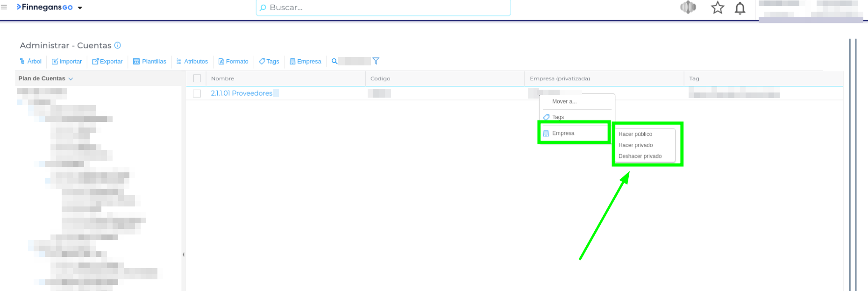
Task: Select Hacer público from submenu
Action: pyautogui.click(x=635, y=134)
